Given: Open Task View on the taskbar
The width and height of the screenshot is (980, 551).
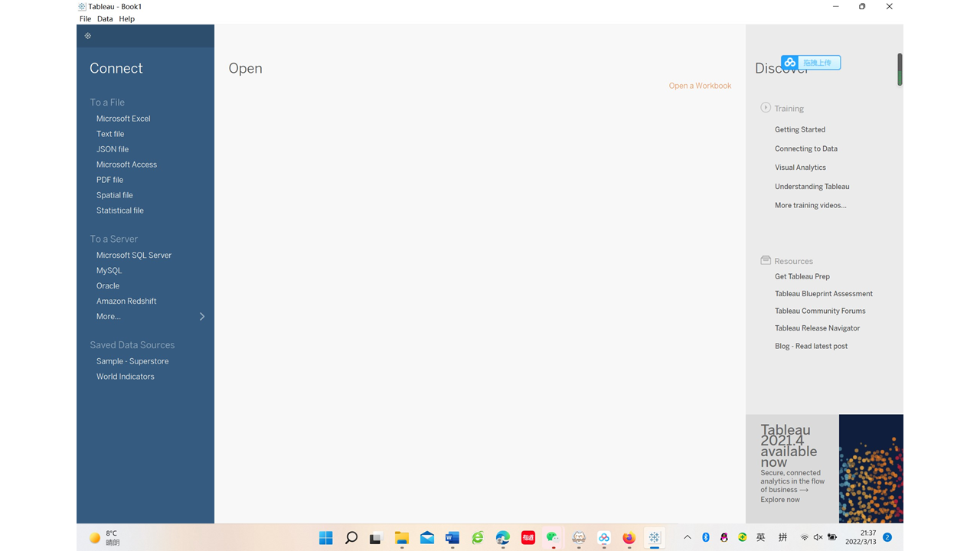Looking at the screenshot, I should pyautogui.click(x=375, y=539).
